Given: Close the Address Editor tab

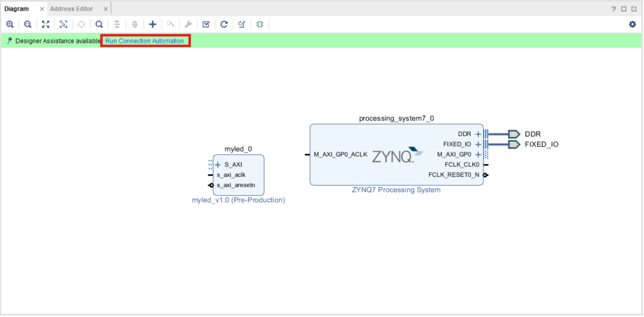Looking at the screenshot, I should pyautogui.click(x=106, y=9).
